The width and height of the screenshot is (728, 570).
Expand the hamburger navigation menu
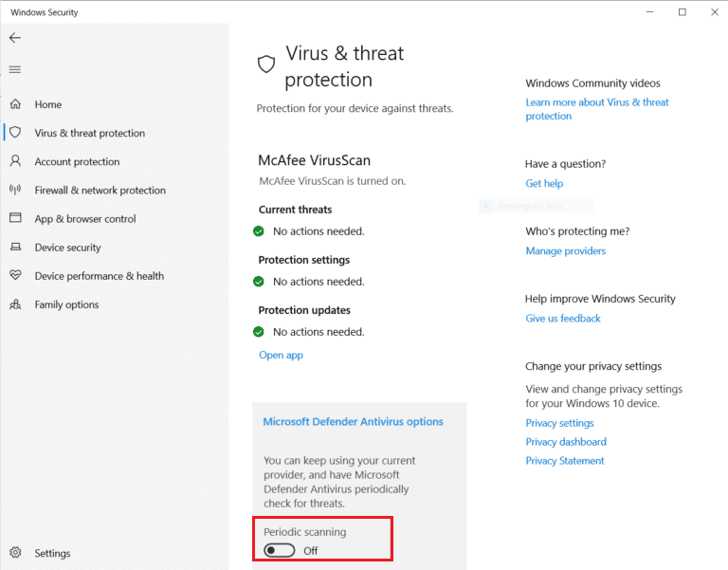pos(14,69)
